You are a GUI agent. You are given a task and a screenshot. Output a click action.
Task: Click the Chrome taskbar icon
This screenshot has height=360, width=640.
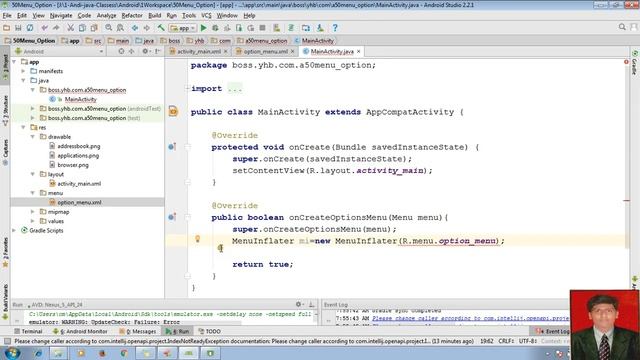tap(124, 353)
